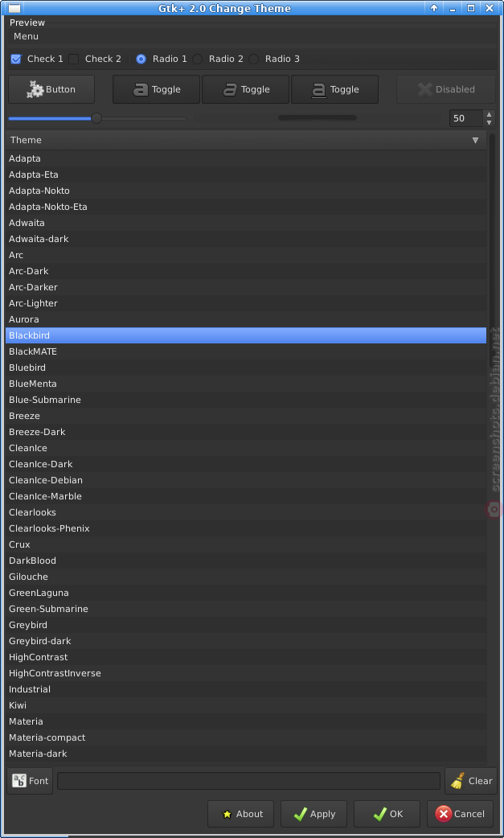Select the Adapta-Nokto-Eta theme
504x838 pixels.
[246, 207]
